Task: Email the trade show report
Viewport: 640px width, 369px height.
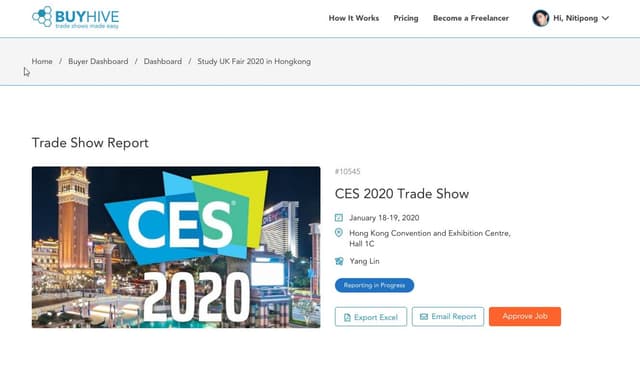Action: [448, 317]
